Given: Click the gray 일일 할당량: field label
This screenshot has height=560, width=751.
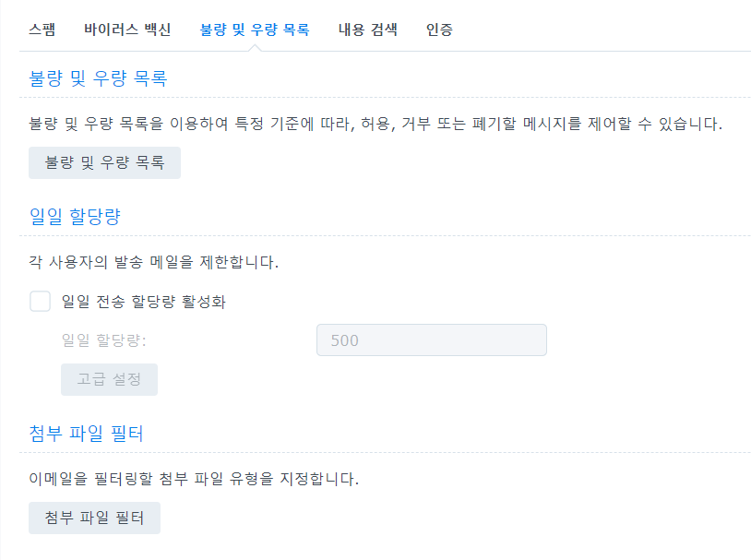Looking at the screenshot, I should tap(103, 340).
